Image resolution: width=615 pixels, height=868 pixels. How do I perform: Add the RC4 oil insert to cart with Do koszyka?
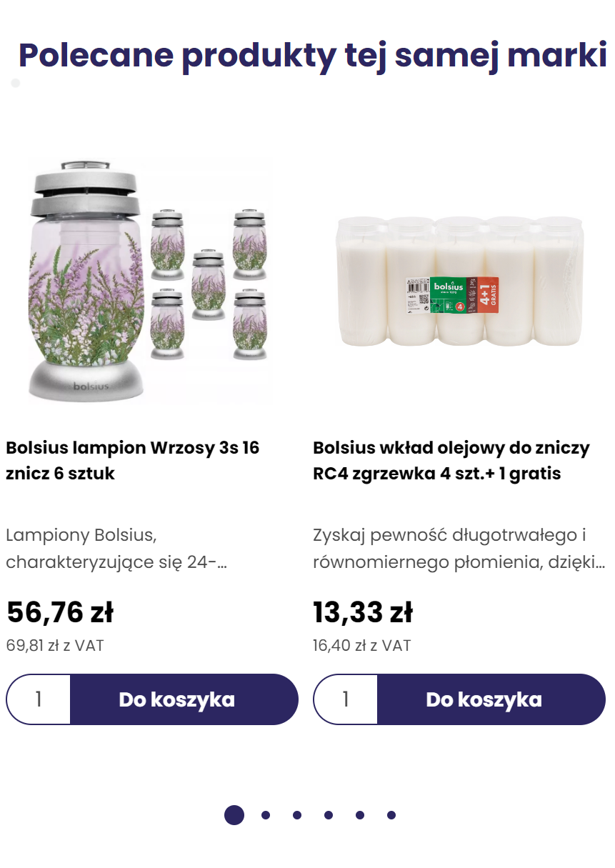pyautogui.click(x=491, y=699)
